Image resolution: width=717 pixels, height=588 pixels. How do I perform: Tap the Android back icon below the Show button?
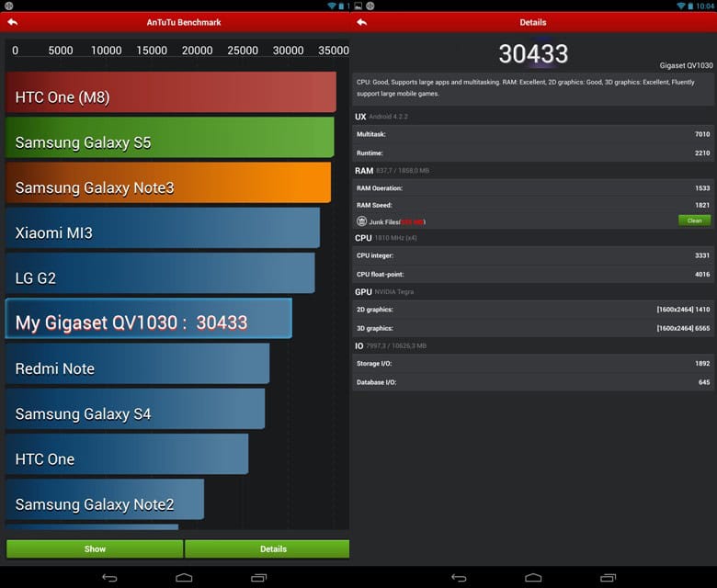(109, 578)
